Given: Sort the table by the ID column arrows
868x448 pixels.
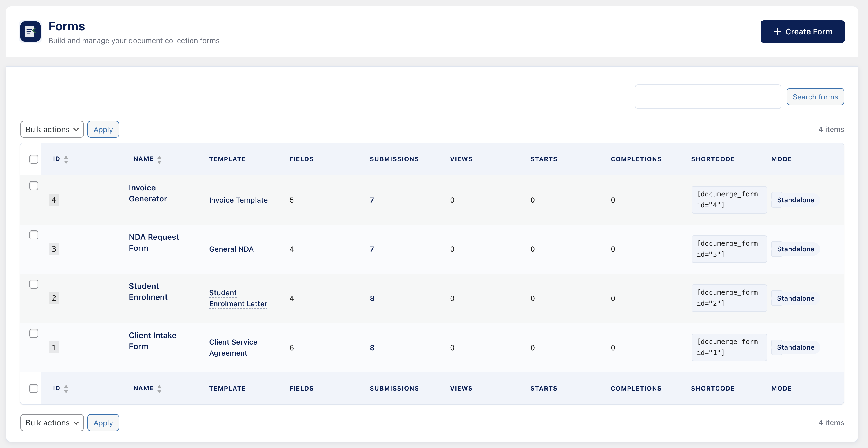Looking at the screenshot, I should click(x=66, y=159).
